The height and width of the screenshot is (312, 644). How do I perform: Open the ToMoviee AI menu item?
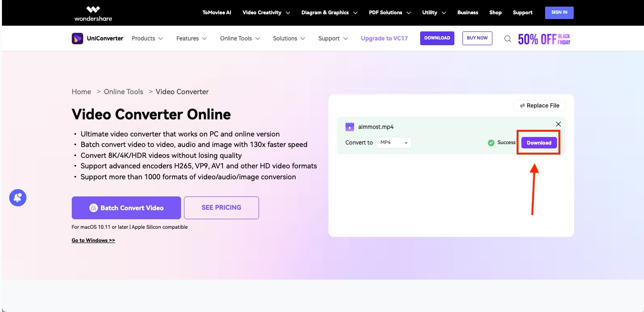[216, 12]
